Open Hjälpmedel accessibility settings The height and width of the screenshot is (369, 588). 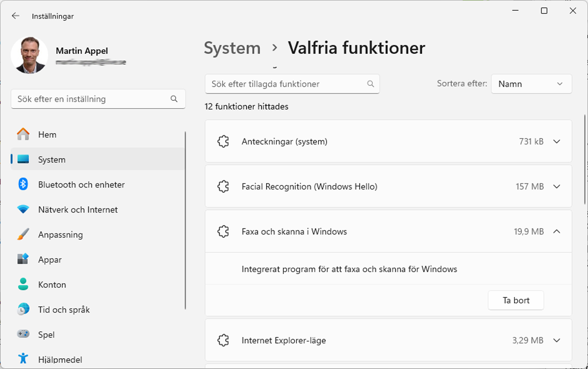pyautogui.click(x=60, y=360)
